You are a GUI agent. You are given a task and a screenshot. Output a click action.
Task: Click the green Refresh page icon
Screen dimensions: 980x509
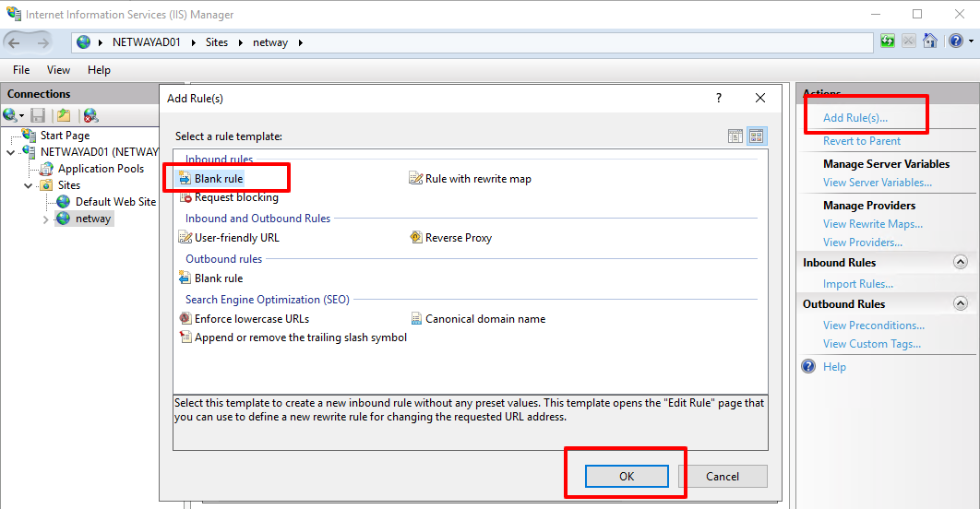887,41
